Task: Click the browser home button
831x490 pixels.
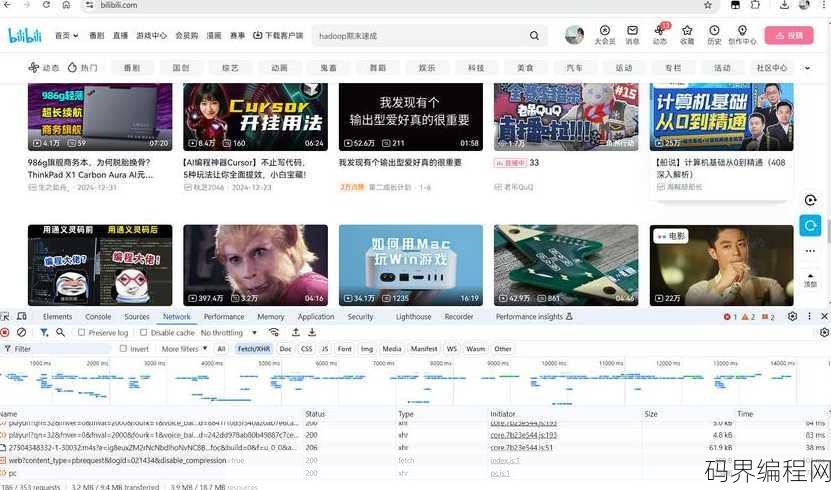Action: tap(66, 5)
